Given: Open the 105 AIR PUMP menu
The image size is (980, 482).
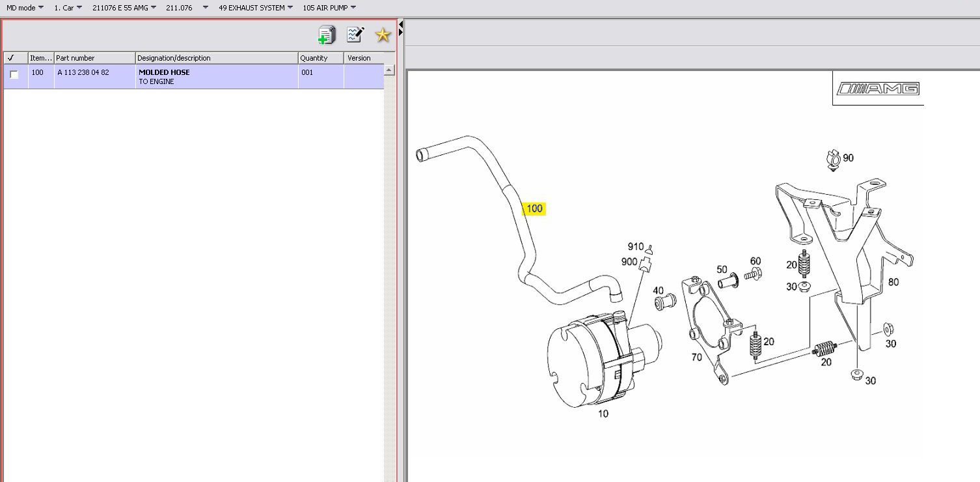Looking at the screenshot, I should pos(329,8).
